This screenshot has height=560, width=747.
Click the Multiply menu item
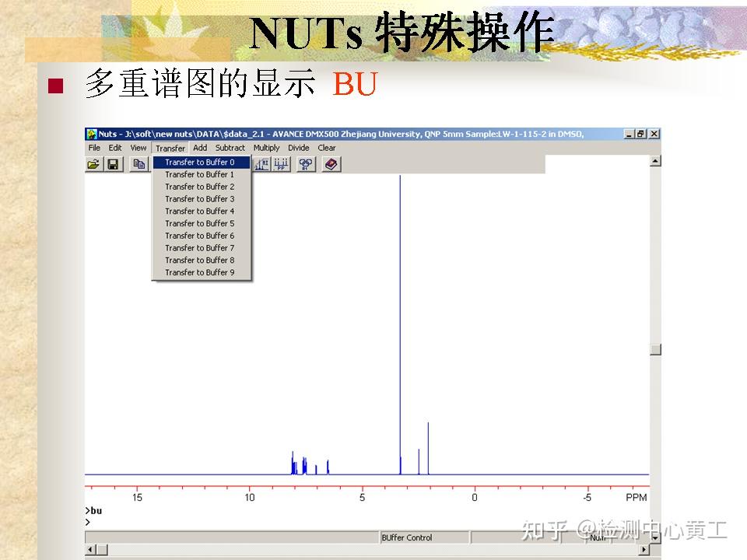coord(265,147)
